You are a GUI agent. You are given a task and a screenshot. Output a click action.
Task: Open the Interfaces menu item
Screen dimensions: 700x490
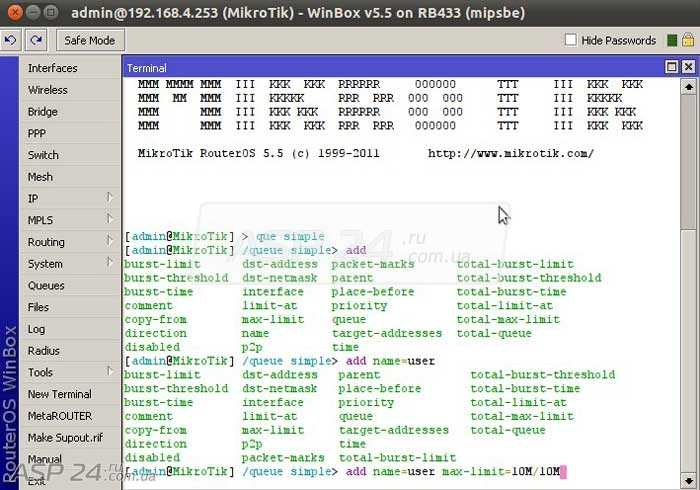coord(52,68)
